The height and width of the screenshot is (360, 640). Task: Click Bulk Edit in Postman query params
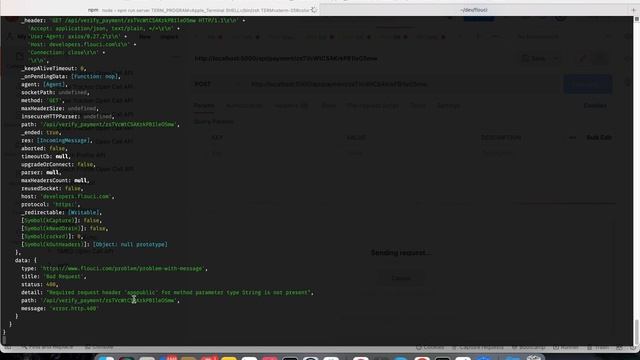click(x=599, y=138)
